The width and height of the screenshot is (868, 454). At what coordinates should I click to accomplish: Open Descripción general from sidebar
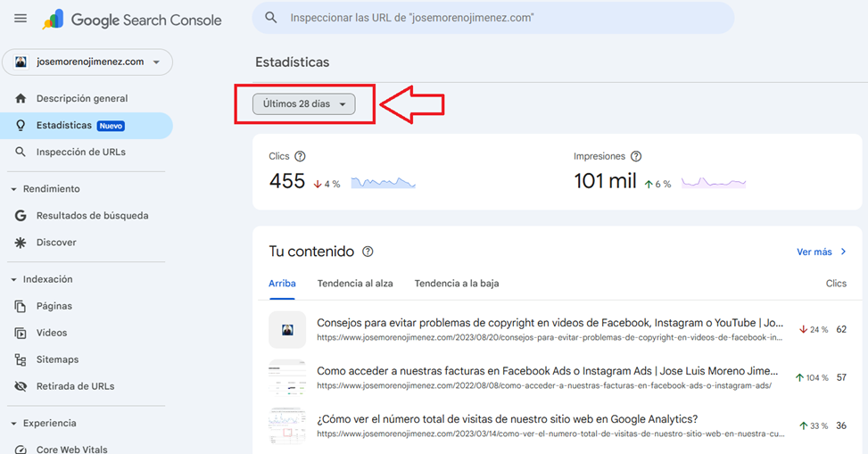[81, 99]
